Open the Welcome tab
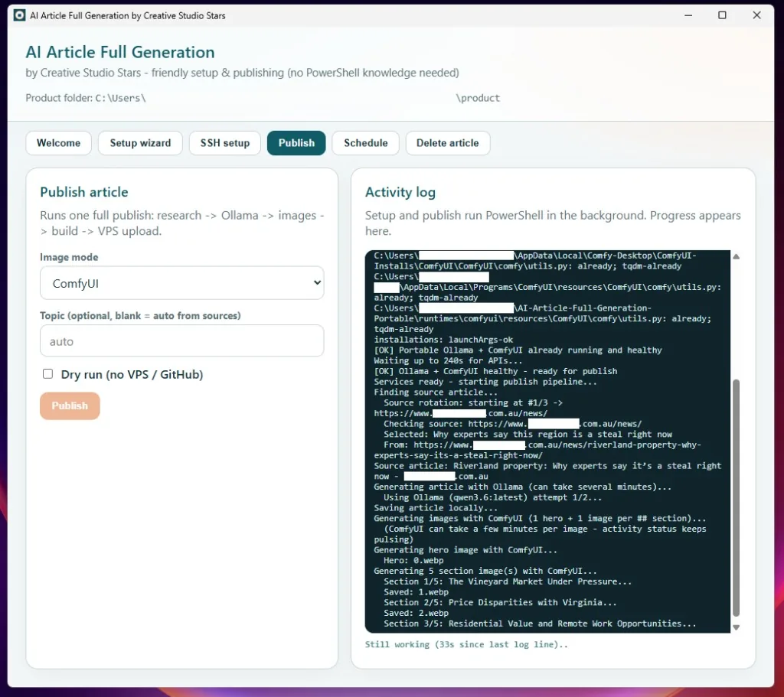Screen dimensions: 784x697 tap(58, 143)
